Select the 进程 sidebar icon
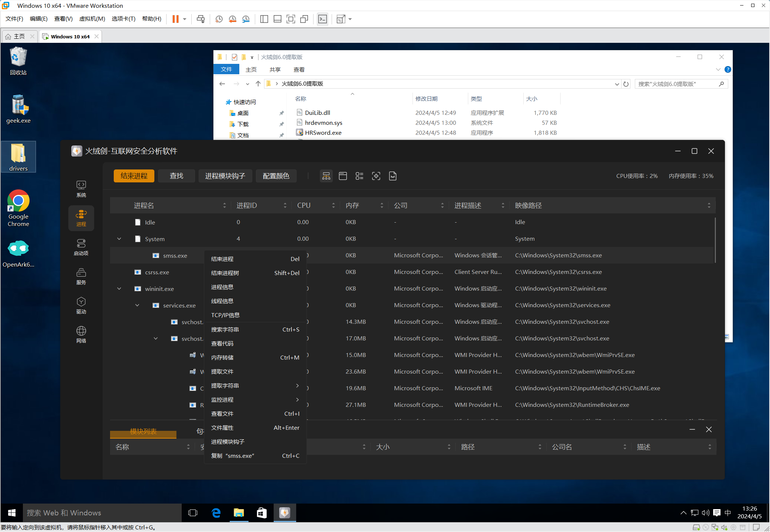 click(x=81, y=218)
